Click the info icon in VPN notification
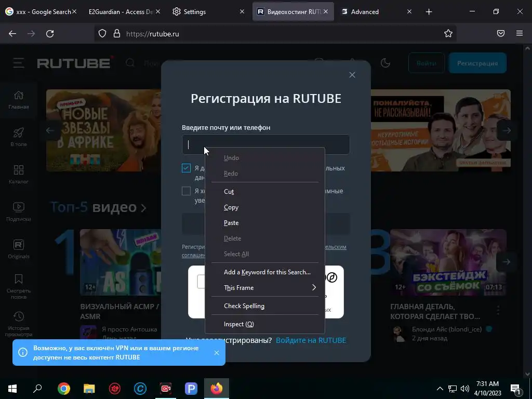This screenshot has width=532, height=399. 23,353
